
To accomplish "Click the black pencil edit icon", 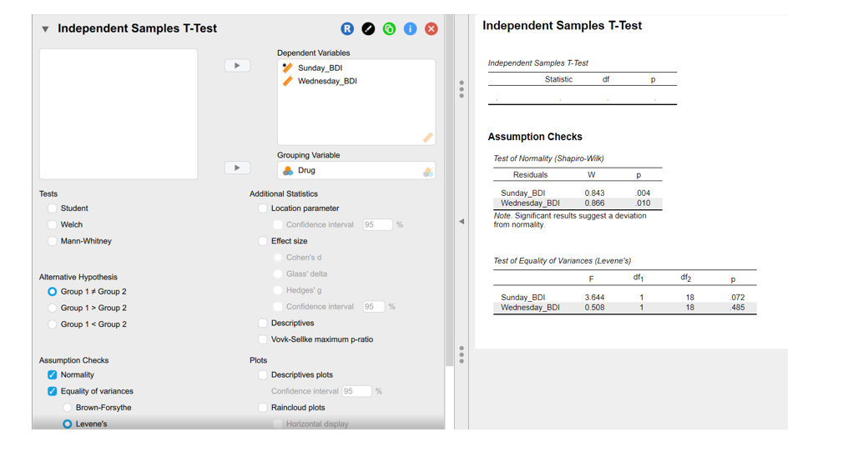I will (368, 28).
